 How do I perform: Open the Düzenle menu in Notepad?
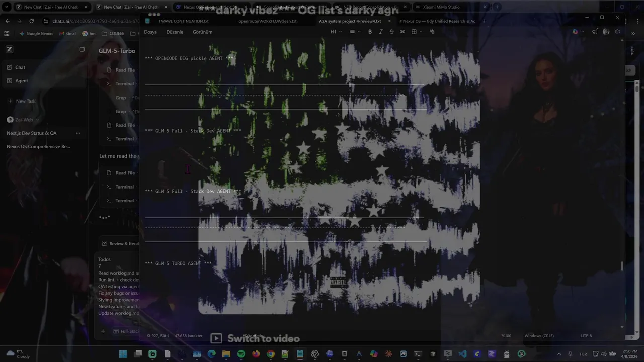(x=175, y=32)
